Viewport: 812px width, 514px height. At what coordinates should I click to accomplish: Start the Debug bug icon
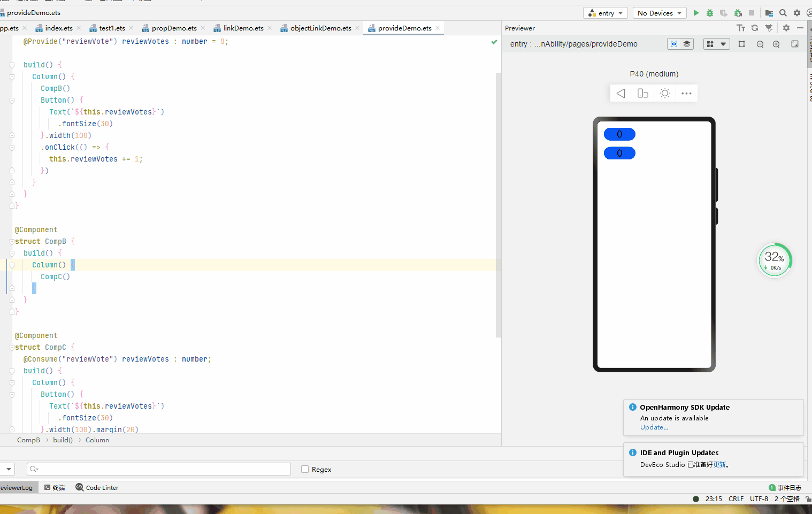click(710, 13)
